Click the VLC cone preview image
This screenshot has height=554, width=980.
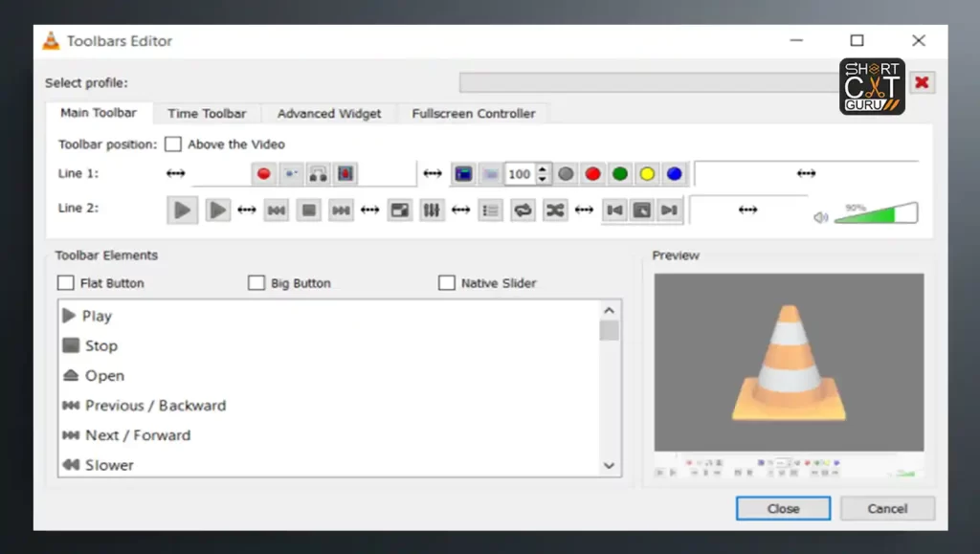[789, 363]
